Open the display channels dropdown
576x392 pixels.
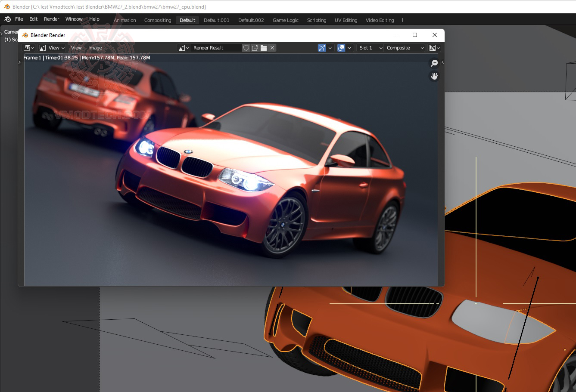coord(434,48)
